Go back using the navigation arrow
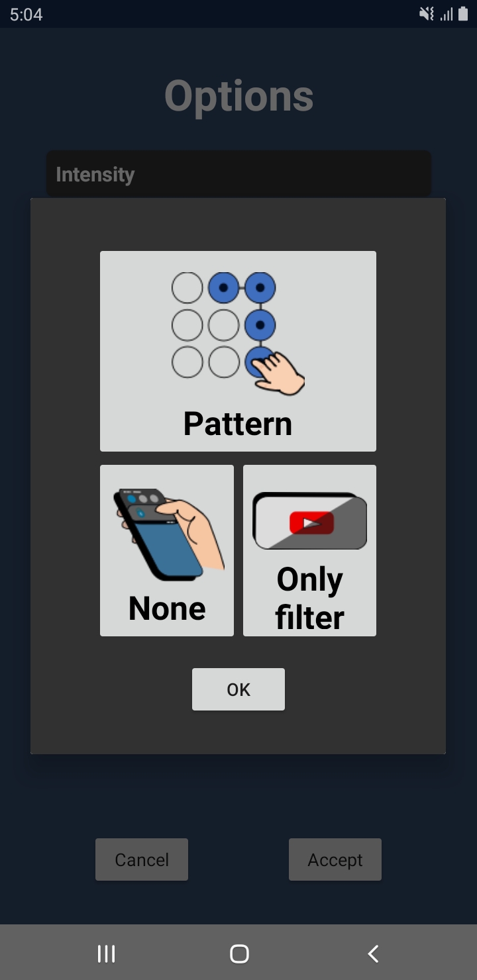 [x=373, y=954]
